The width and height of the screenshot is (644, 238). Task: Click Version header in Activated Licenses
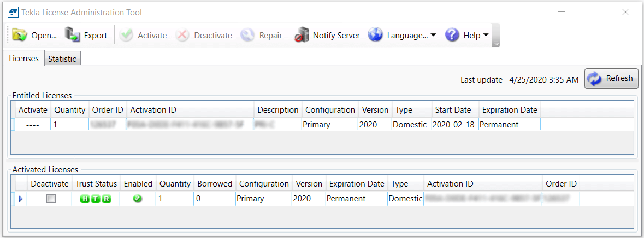(309, 183)
